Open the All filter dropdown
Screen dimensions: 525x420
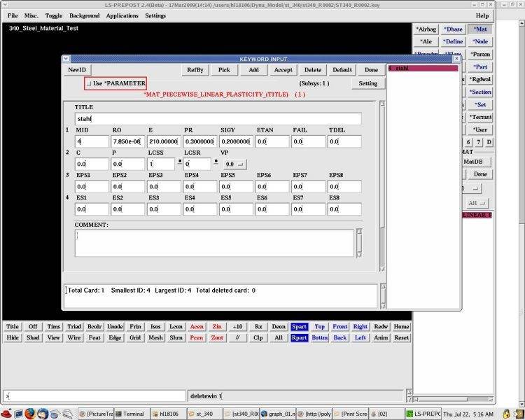click(477, 203)
